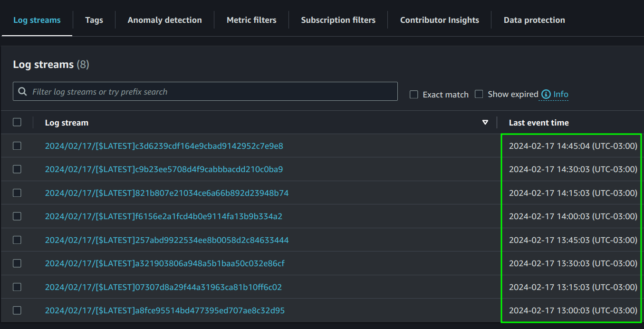Image resolution: width=644 pixels, height=329 pixels.
Task: Open log stream f6156e2a1fcd4b0e9114fa13b9b334a2
Action: (163, 216)
